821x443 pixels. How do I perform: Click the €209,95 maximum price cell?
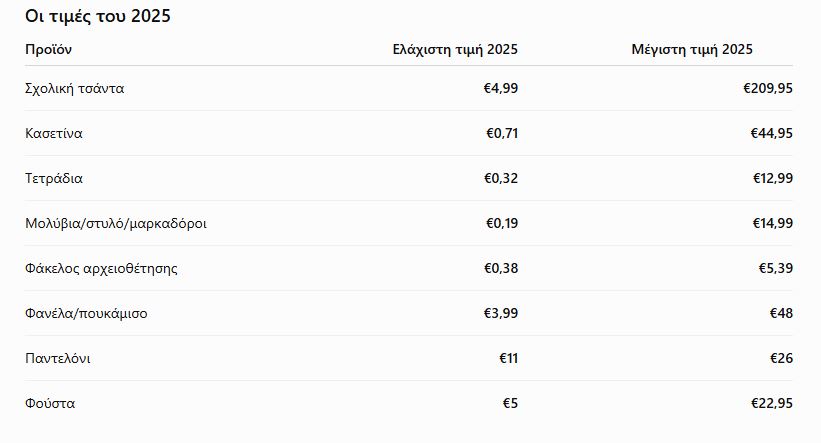pyautogui.click(x=768, y=88)
